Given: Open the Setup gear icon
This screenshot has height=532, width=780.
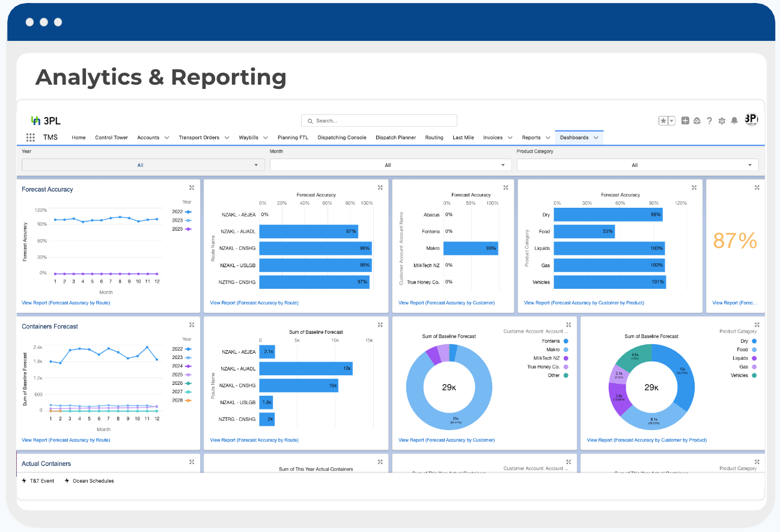Looking at the screenshot, I should click(x=722, y=121).
